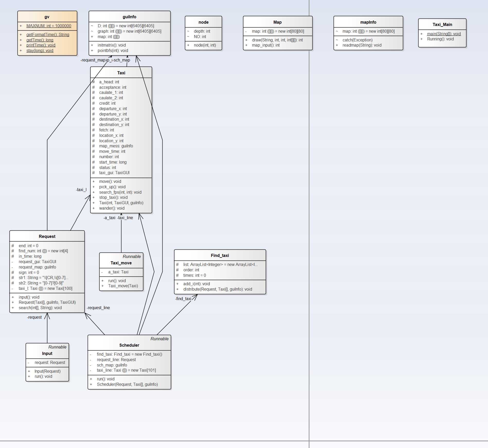Click Running(): void in Taxi_Main
Screen dimensions: 488x448
[x=440, y=39]
